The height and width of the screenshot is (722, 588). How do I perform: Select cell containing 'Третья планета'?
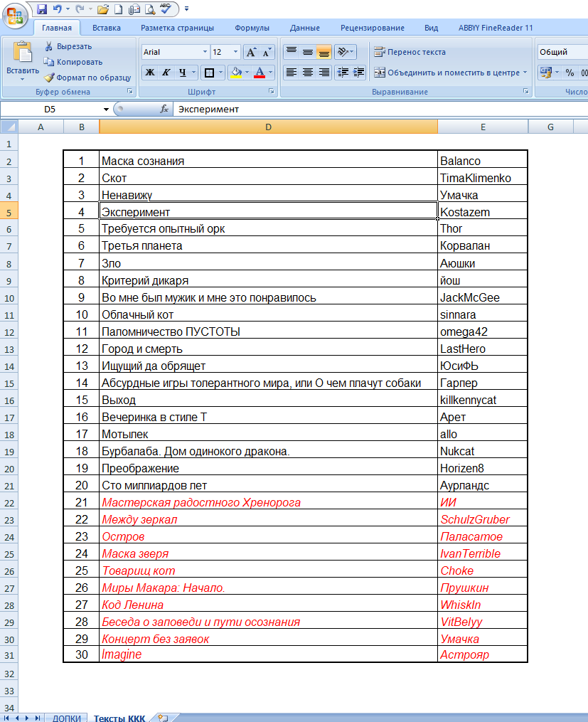[268, 245]
